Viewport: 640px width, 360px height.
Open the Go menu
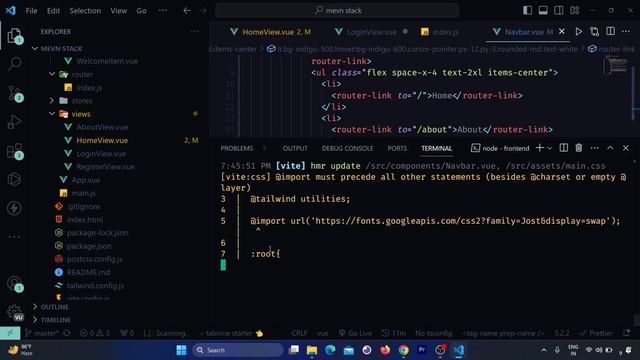point(141,11)
